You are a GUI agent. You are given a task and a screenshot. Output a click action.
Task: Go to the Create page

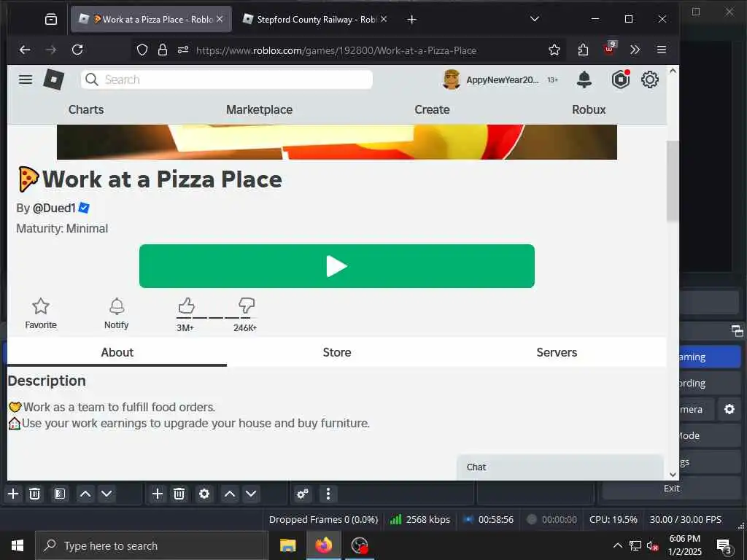pyautogui.click(x=432, y=109)
